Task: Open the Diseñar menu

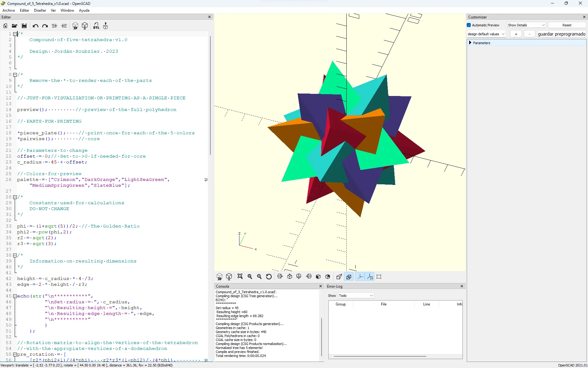Action: [x=40, y=10]
